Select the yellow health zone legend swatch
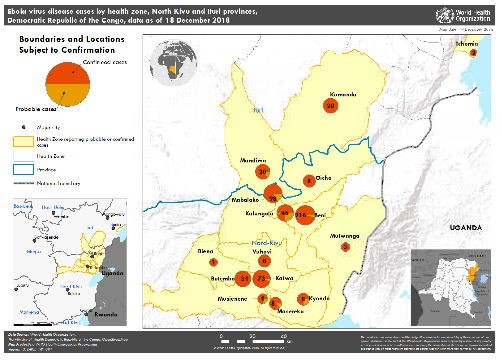This screenshot has height=361, width=502. [x=23, y=142]
